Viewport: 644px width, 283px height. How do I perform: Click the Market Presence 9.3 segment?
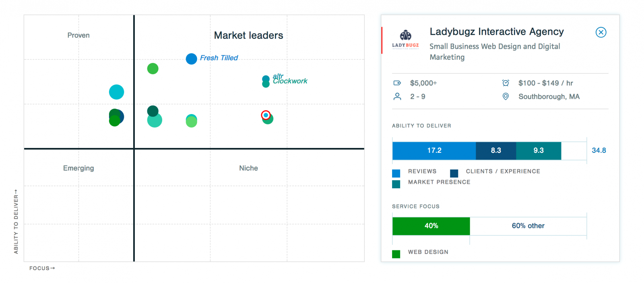pyautogui.click(x=539, y=151)
